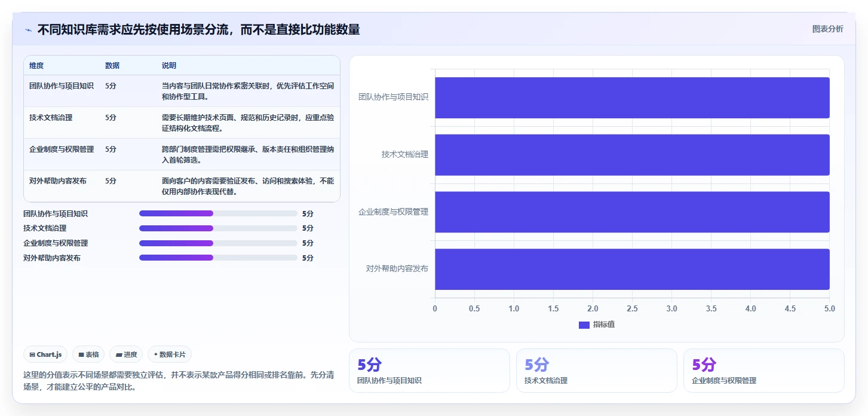Click the 企业制度与权限管理 chart axis label
This screenshot has width=868, height=416.
click(393, 212)
